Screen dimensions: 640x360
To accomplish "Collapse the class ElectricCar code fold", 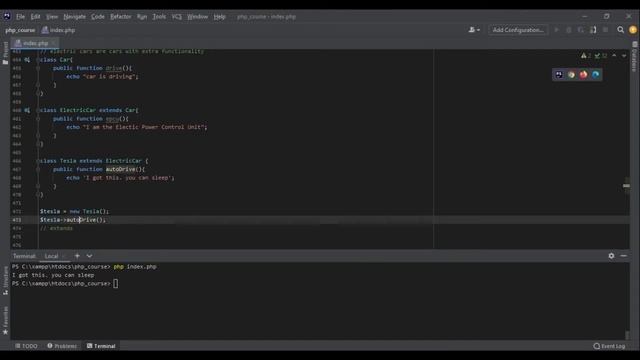I will click(x=38, y=110).
